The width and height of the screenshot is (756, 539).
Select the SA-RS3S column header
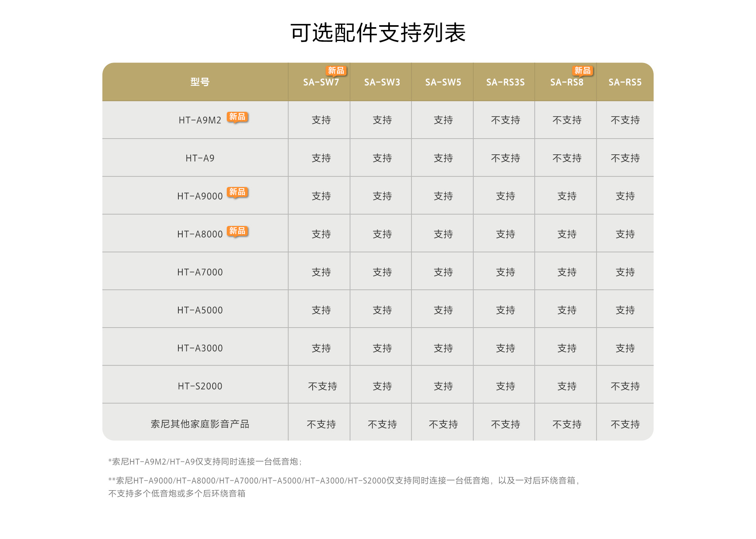[x=505, y=82]
